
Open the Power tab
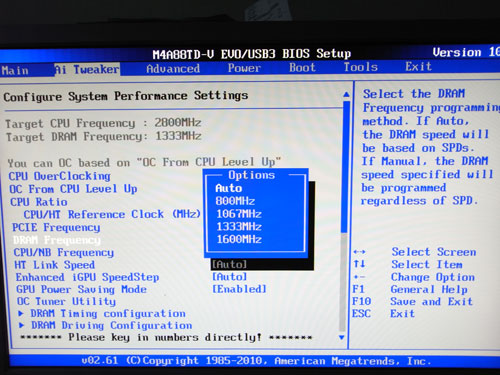[244, 68]
